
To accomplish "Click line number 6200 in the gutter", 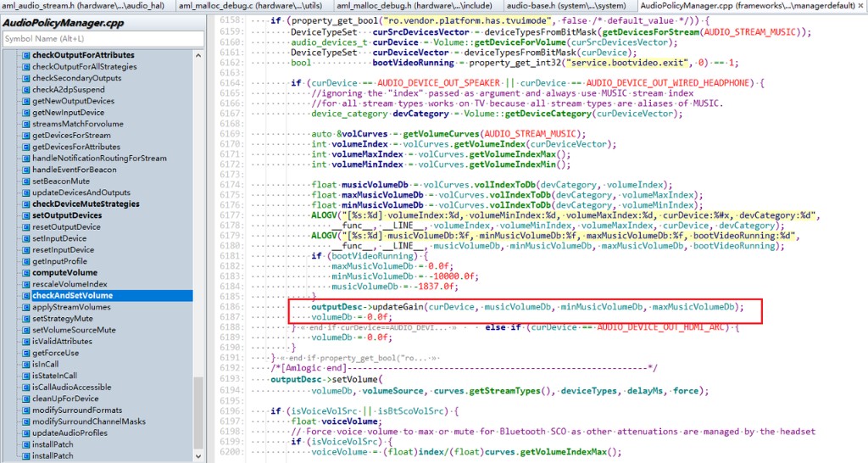I will tap(230, 452).
